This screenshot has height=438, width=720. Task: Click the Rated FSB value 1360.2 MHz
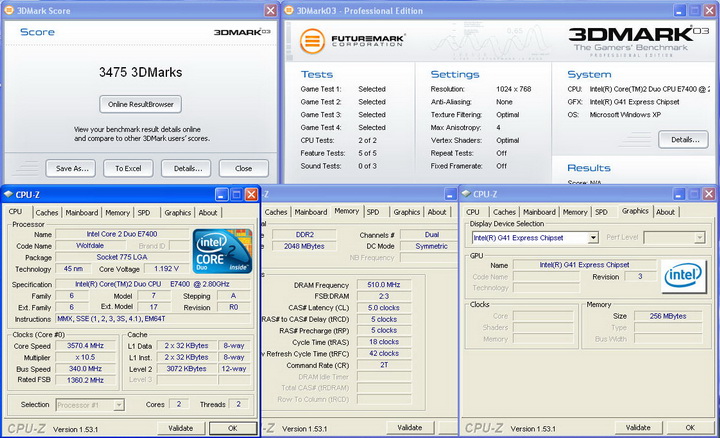(85, 380)
